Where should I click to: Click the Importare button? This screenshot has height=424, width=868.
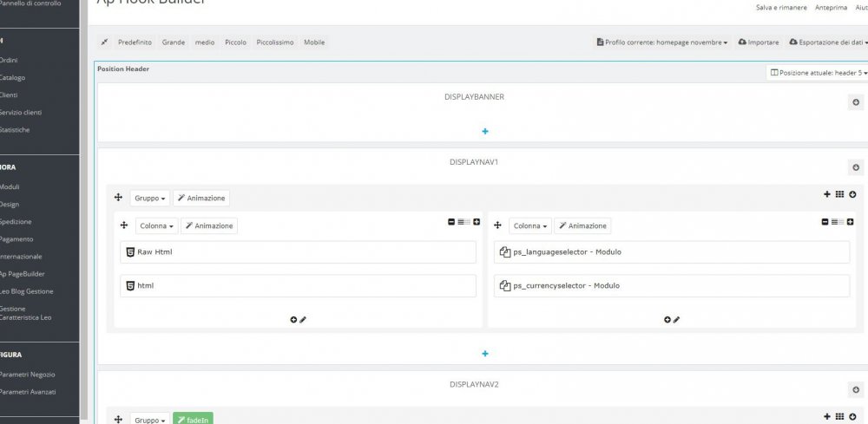coord(759,42)
